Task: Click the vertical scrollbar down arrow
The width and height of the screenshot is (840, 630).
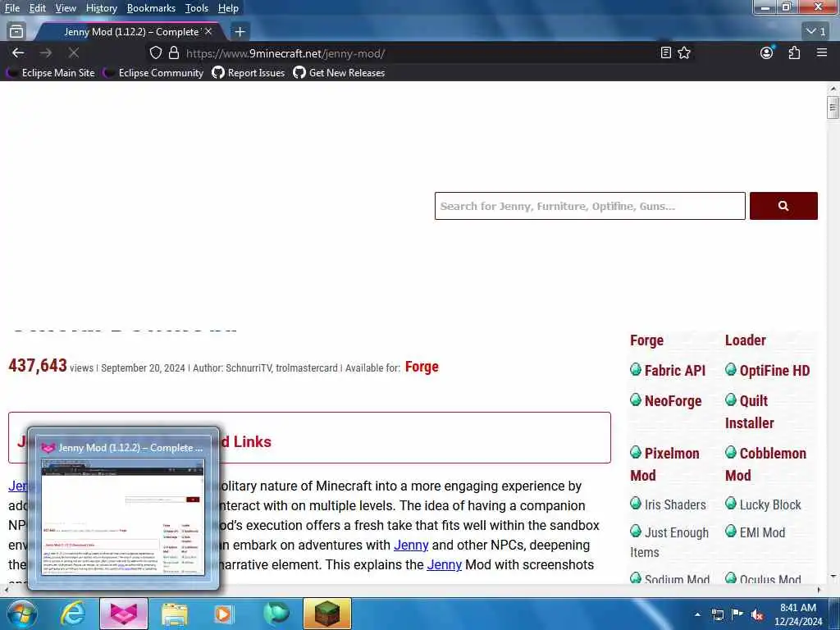Action: [x=833, y=577]
